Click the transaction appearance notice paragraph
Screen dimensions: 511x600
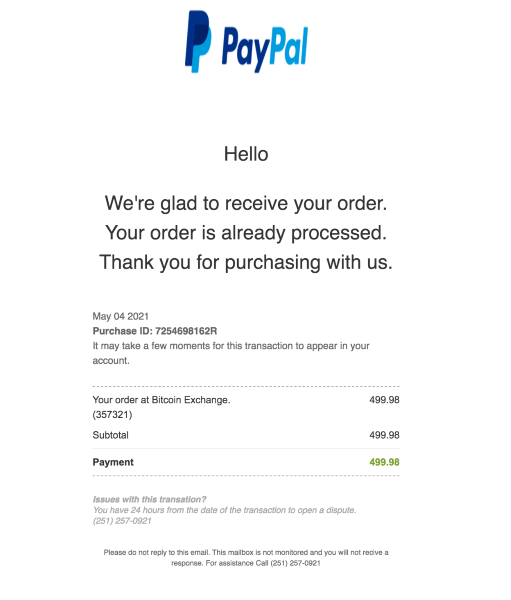click(x=231, y=353)
